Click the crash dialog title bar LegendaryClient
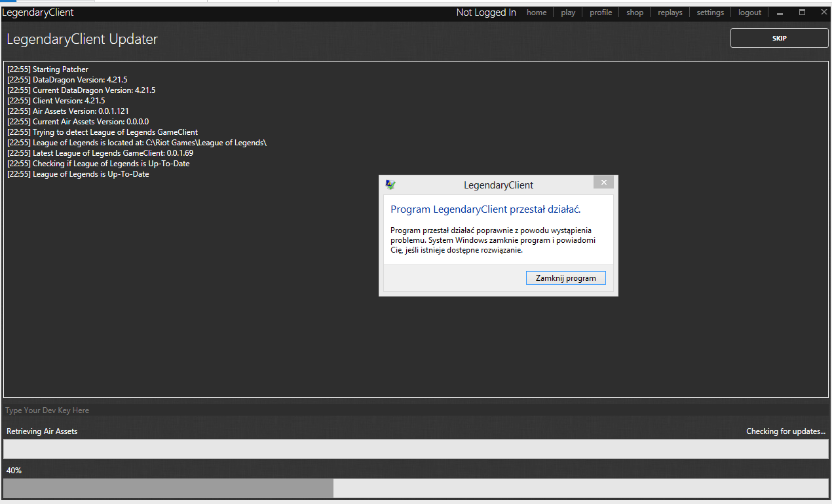 click(x=499, y=185)
